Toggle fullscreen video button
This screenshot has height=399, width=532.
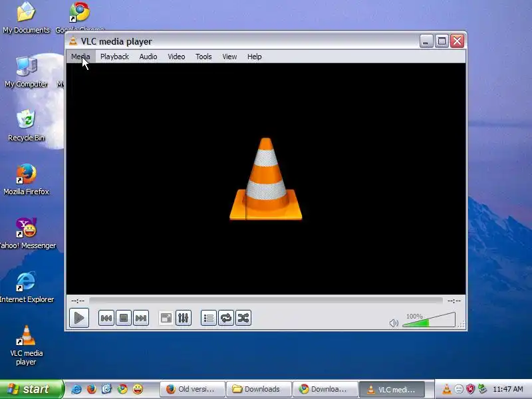click(166, 318)
